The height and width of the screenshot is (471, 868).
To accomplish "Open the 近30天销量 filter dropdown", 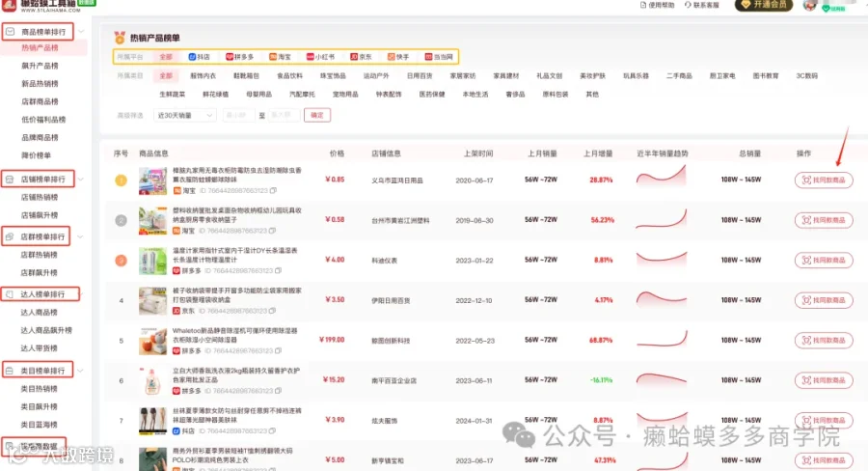I will (184, 115).
